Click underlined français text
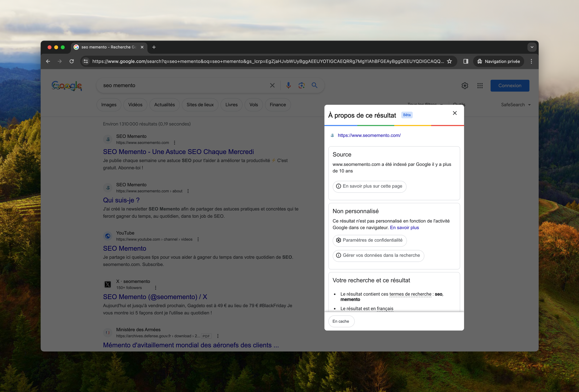This screenshot has width=579, height=392. click(x=385, y=309)
